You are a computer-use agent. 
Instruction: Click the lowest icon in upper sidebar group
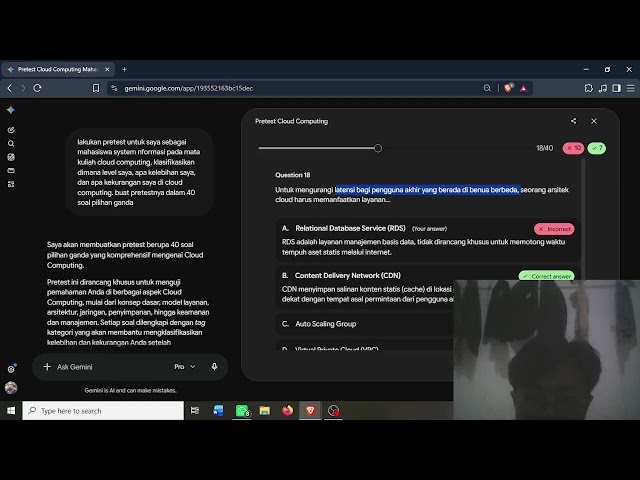coord(11,184)
